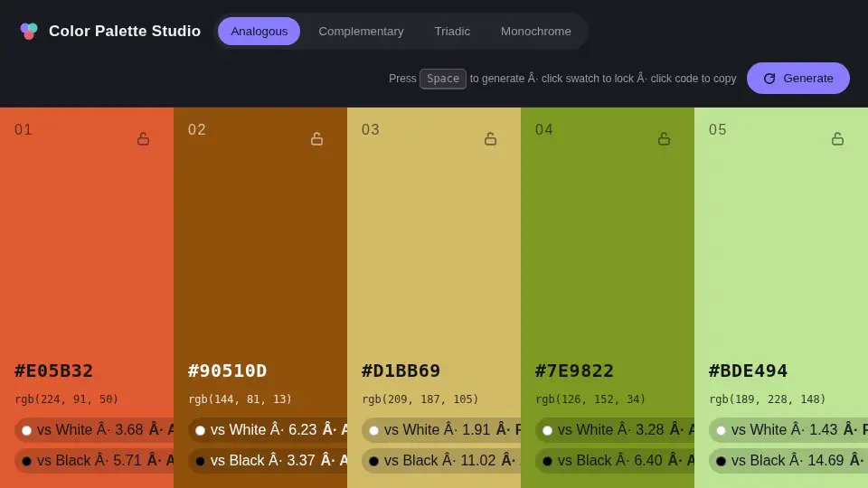Viewport: 868px width, 488px height.
Task: Select the Analogous harmony tab
Action: [x=259, y=31]
